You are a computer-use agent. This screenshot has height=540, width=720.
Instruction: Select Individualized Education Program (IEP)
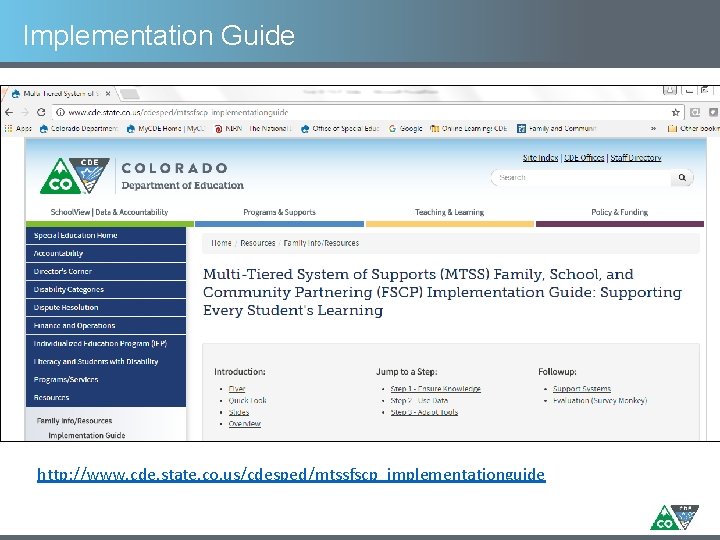[106, 343]
